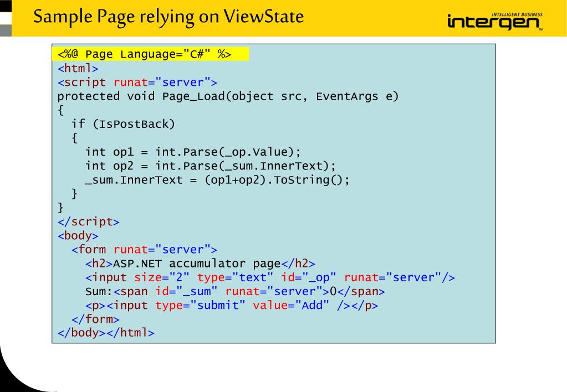Click the <form runat="server"> line
This screenshot has height=392, width=567.
144,250
